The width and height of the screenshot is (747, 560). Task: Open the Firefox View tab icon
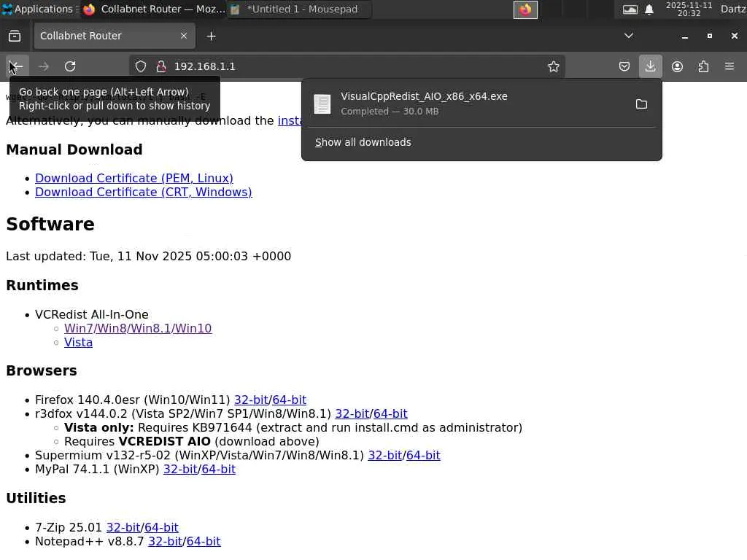[x=15, y=36]
